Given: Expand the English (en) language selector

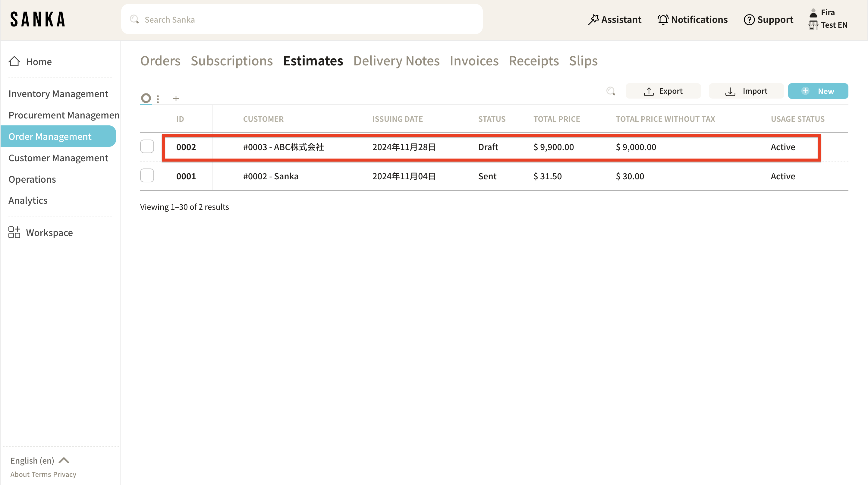Looking at the screenshot, I should (x=39, y=460).
